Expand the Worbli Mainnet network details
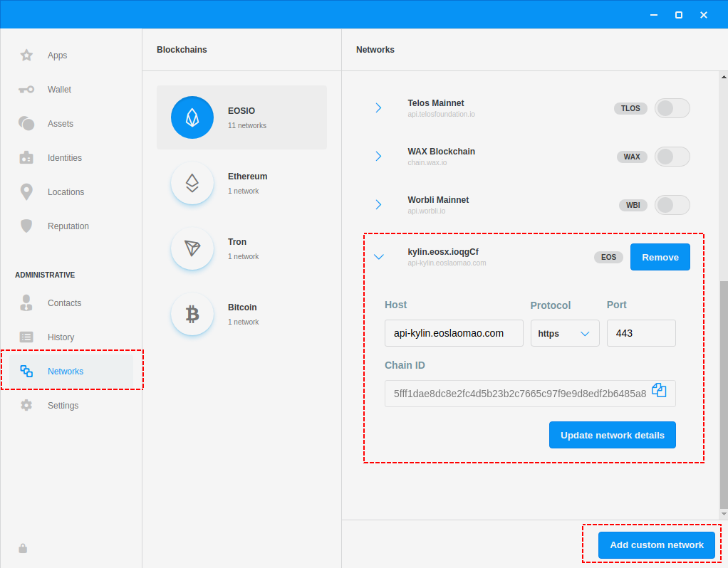Image resolution: width=728 pixels, height=568 pixels. coord(378,205)
